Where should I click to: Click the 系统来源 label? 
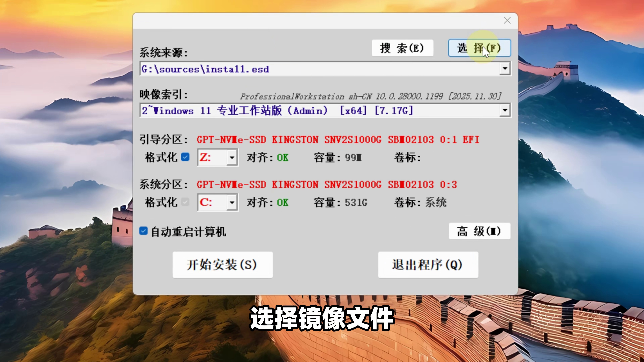163,53
